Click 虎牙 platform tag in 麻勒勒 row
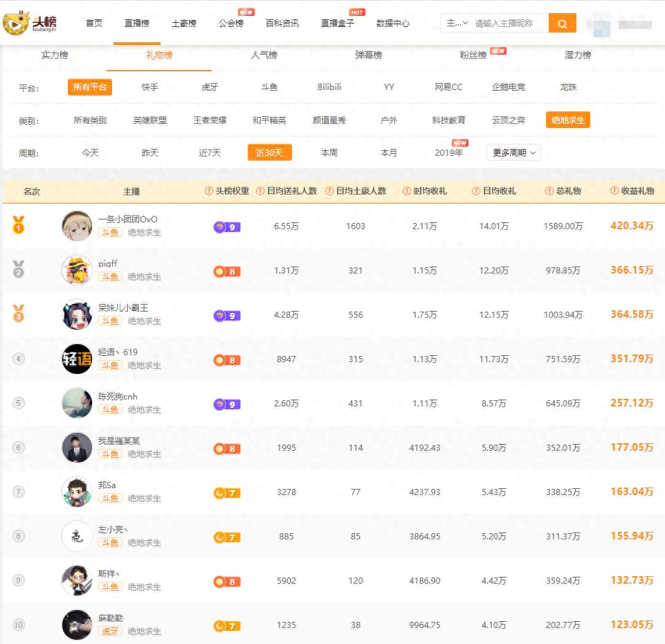Viewport: 665px width, 644px height. coord(110,632)
